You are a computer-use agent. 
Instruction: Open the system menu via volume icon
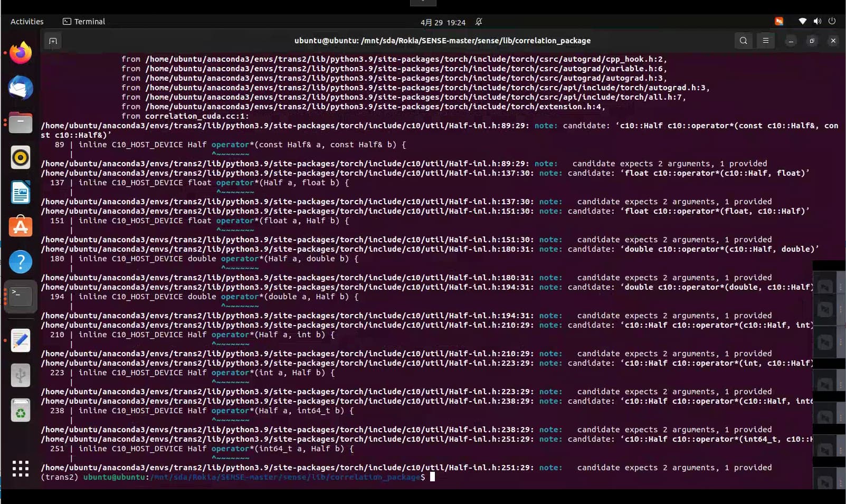pos(817,21)
